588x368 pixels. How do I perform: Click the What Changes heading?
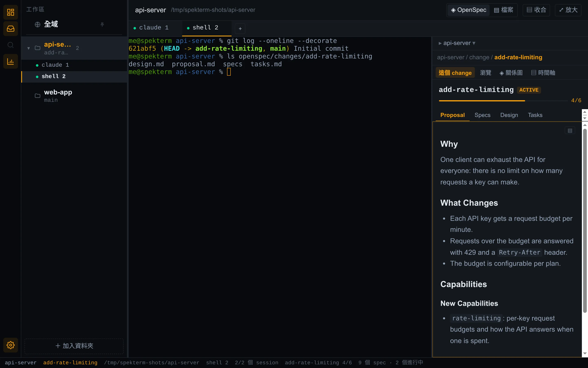click(469, 203)
